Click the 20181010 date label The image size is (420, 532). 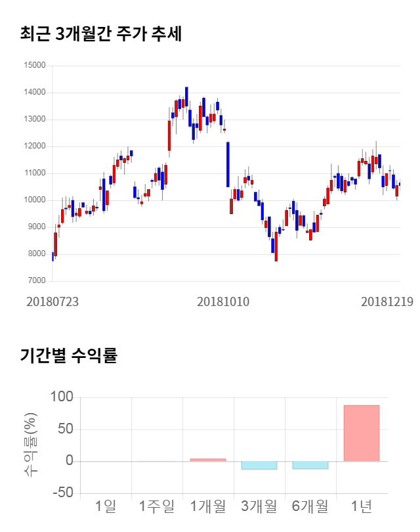[x=223, y=301]
